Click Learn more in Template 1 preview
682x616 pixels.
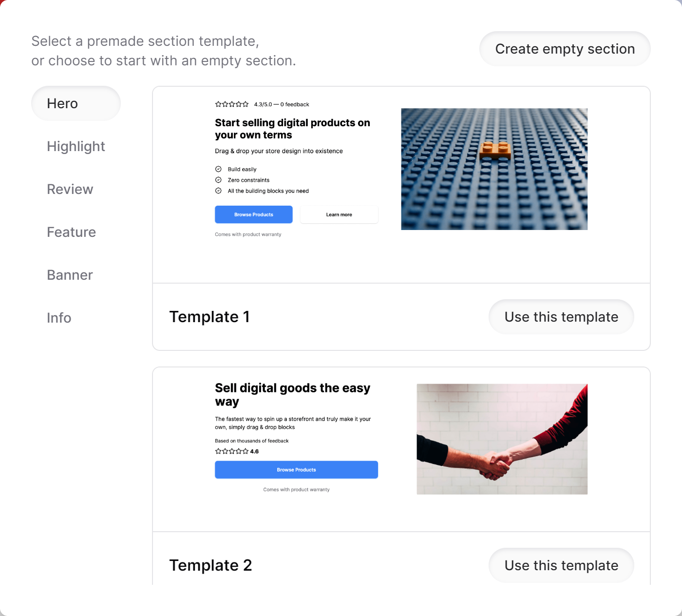(339, 214)
